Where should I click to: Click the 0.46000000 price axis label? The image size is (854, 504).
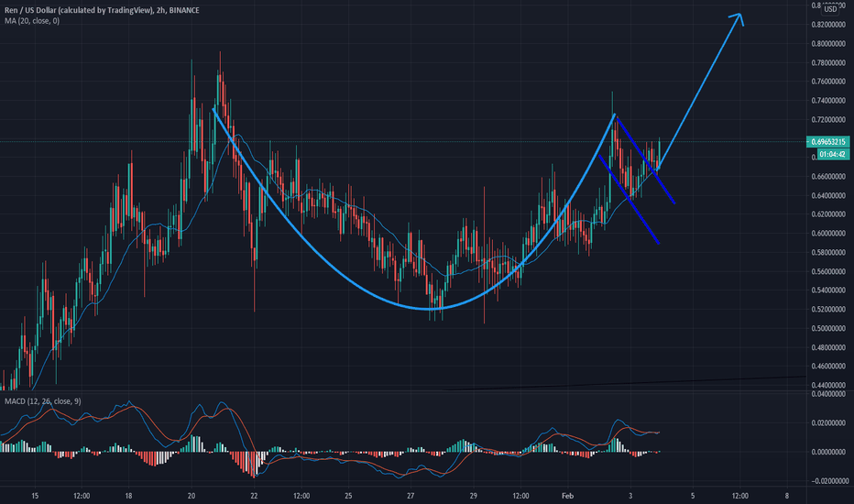828,367
